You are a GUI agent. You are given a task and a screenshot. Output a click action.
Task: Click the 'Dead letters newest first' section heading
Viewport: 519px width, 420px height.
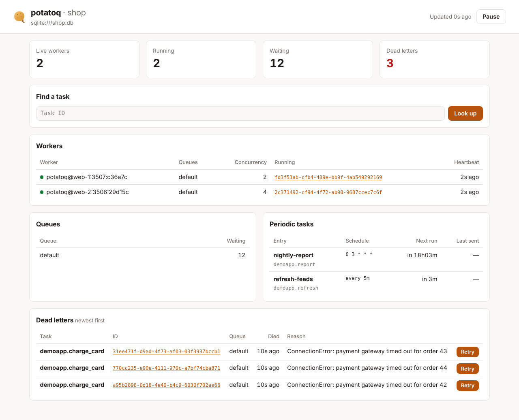click(x=70, y=320)
